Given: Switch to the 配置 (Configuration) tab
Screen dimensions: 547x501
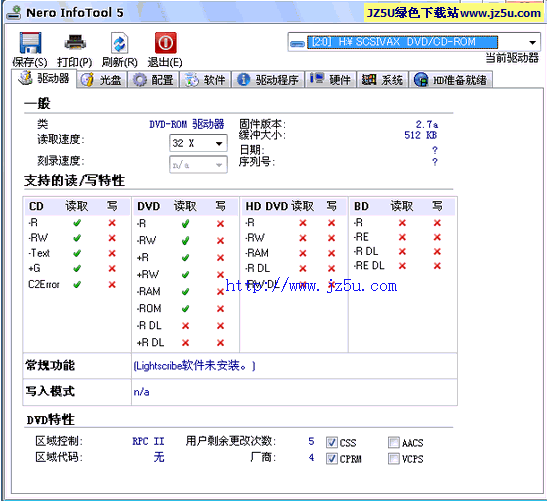Looking at the screenshot, I should click(153, 80).
